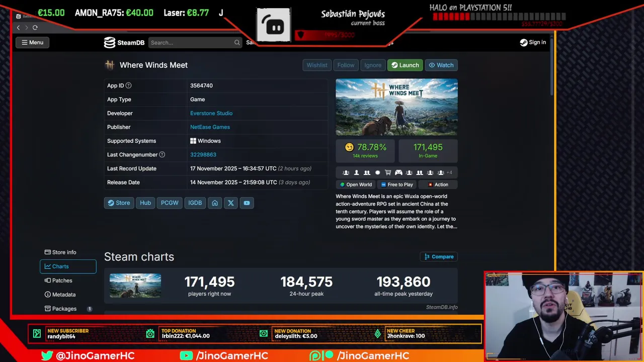
Task: Add game to Wishlist
Action: pyautogui.click(x=317, y=65)
